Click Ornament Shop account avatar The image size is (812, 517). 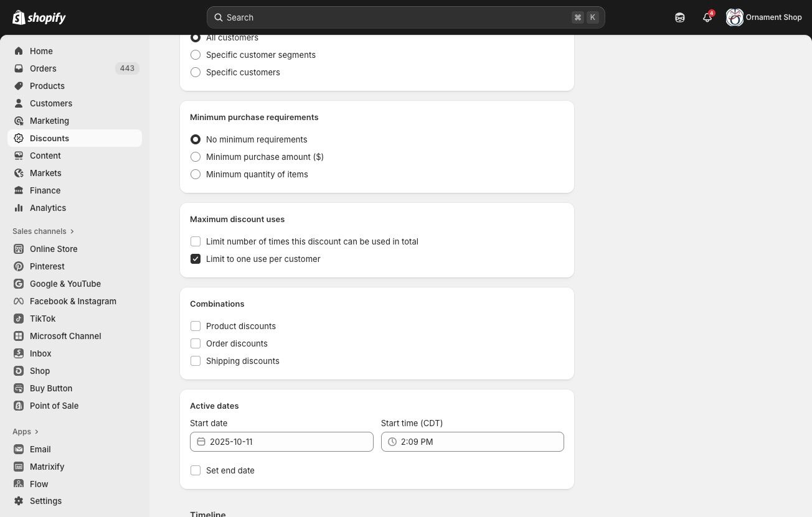735,17
